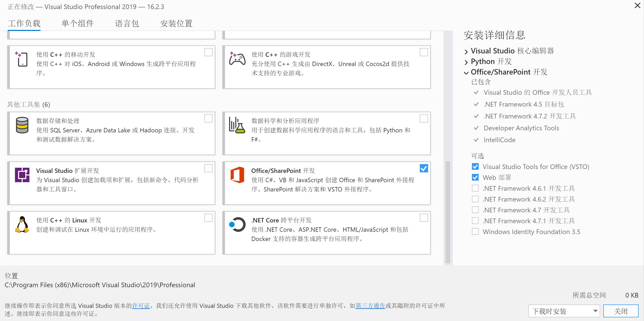The height and width of the screenshot is (321, 644).
Task: Click the 其他工具集 (6) section heading
Action: coord(29,105)
